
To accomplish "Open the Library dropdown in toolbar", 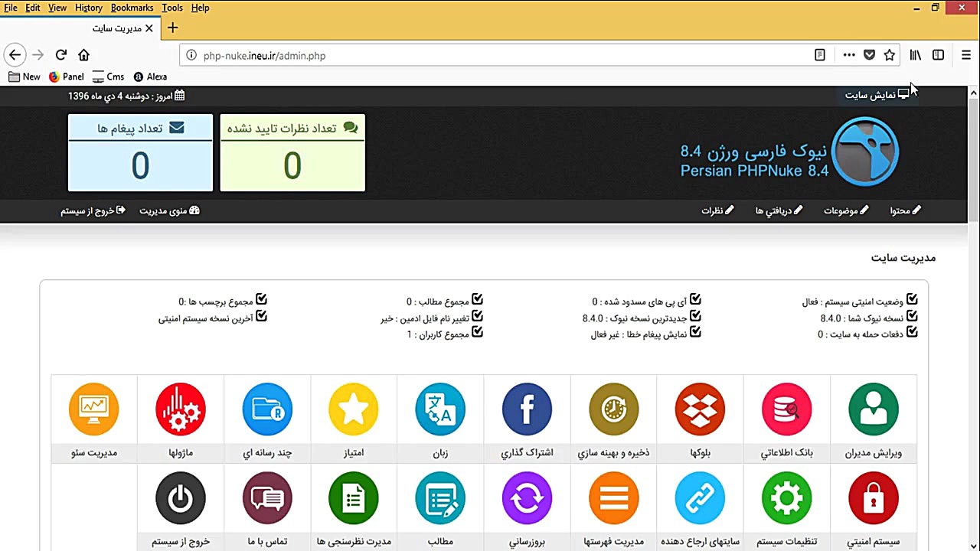I will pos(915,55).
